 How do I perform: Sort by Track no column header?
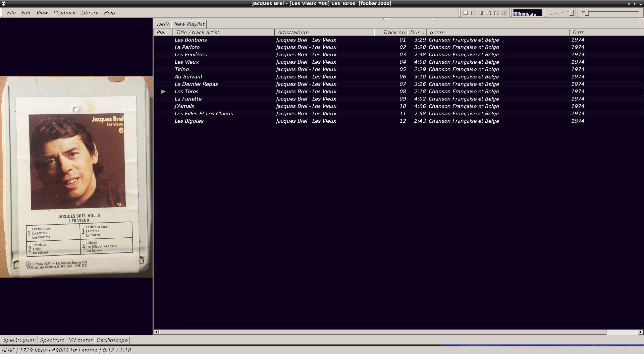[x=390, y=33]
